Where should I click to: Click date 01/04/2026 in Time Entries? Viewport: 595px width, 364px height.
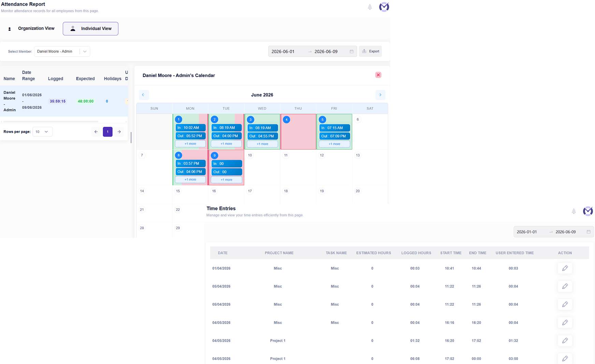(x=221, y=268)
